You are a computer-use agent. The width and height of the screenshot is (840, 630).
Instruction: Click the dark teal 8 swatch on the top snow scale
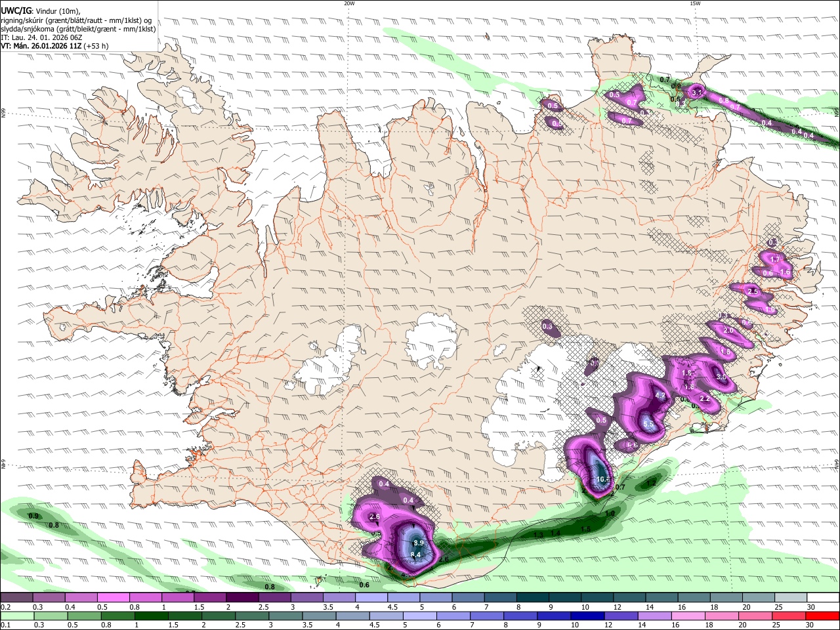point(533,598)
